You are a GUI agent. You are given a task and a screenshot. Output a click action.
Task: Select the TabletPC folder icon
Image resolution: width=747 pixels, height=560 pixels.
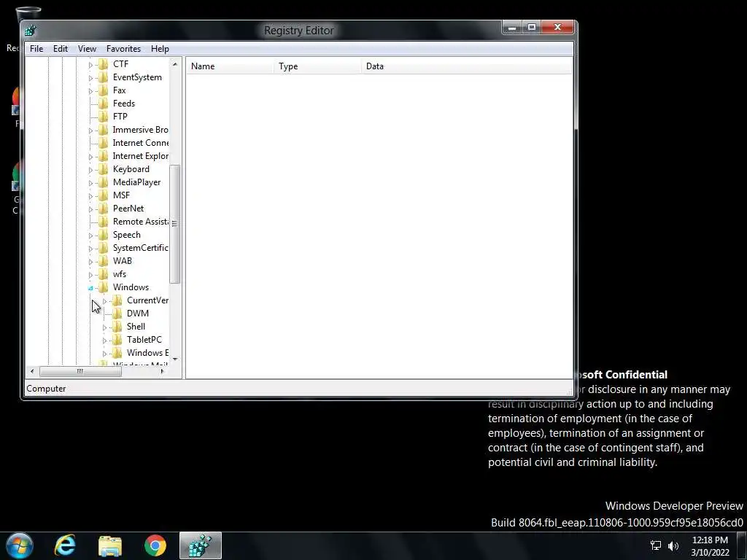tap(117, 340)
